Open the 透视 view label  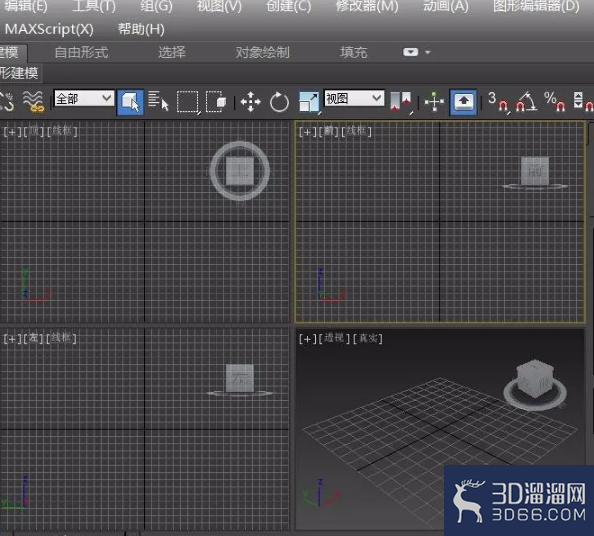334,338
